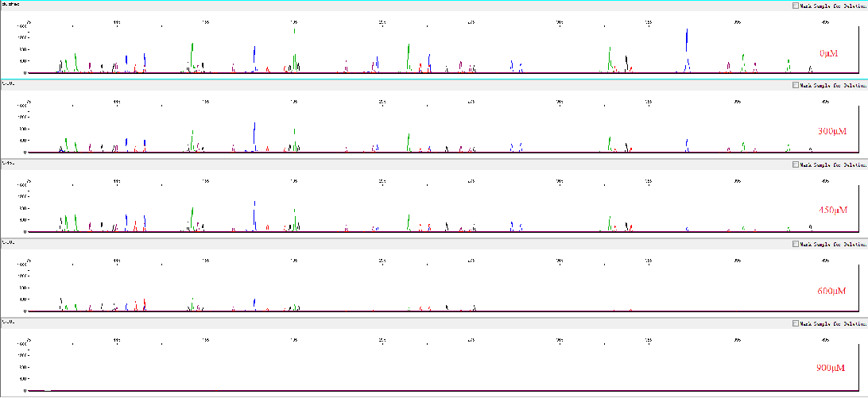Check Mark Sample for Deletion for 300µM panel
This screenshot has width=868, height=398.
pos(796,85)
